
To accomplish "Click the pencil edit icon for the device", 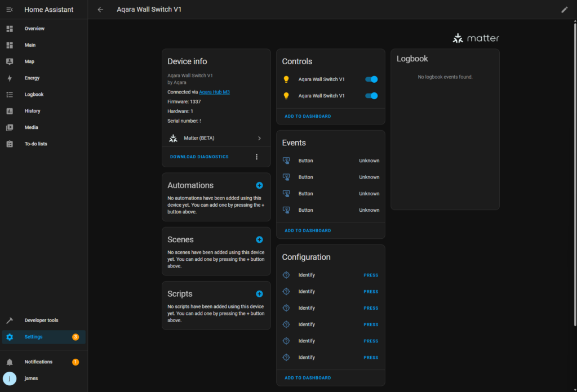I will (565, 10).
